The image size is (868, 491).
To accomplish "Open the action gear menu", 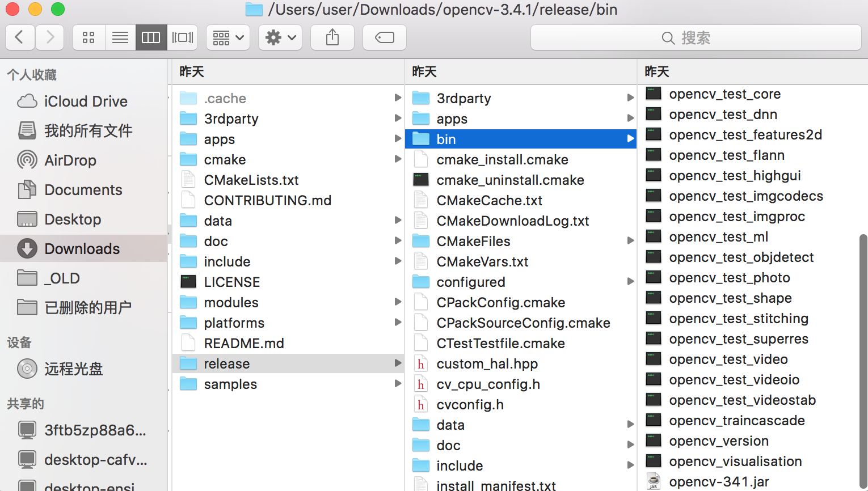I will (280, 37).
